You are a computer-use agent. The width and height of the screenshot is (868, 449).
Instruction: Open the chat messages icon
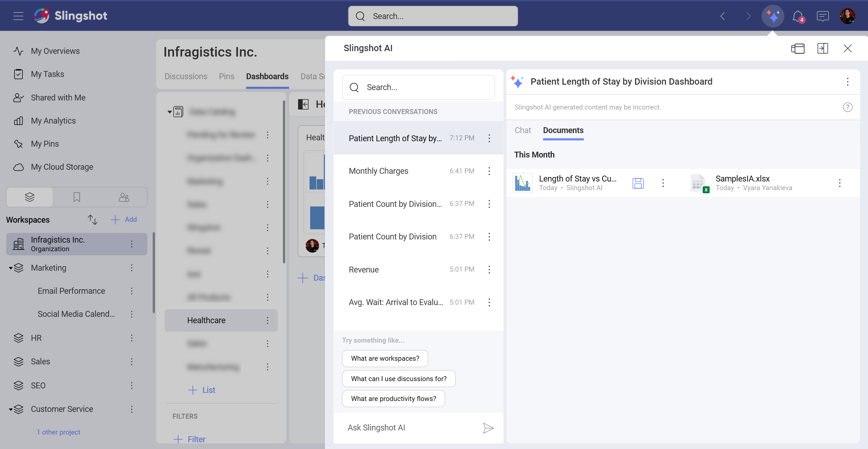[823, 16]
